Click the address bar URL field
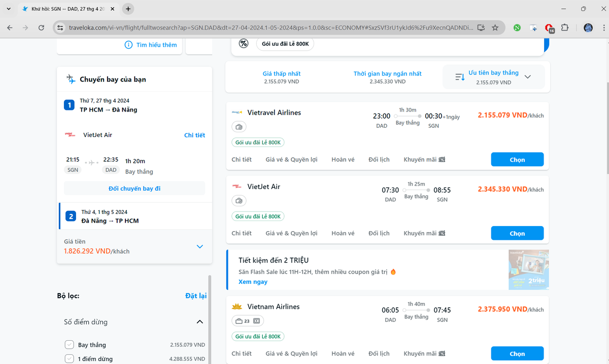The height and width of the screenshot is (364, 609). [x=269, y=28]
